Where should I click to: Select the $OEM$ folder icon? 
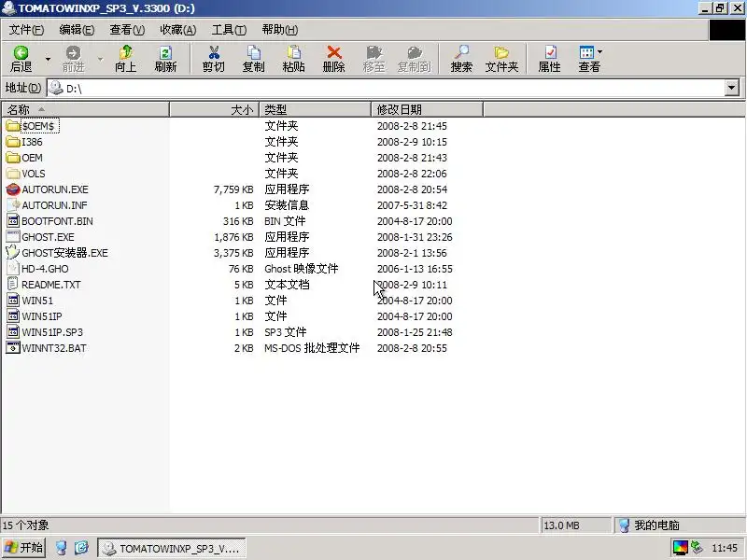tap(13, 126)
